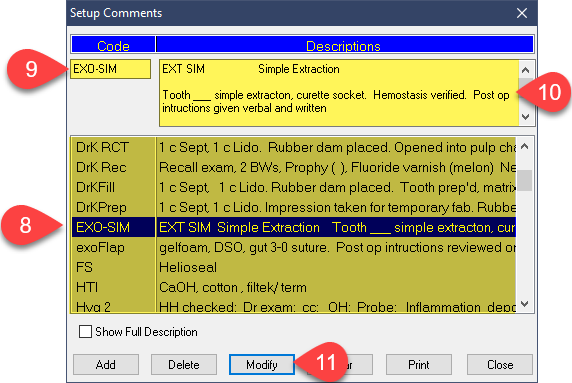Click the 'Recall exam, 2 BWs' description
The height and width of the screenshot is (383, 572).
point(337,167)
